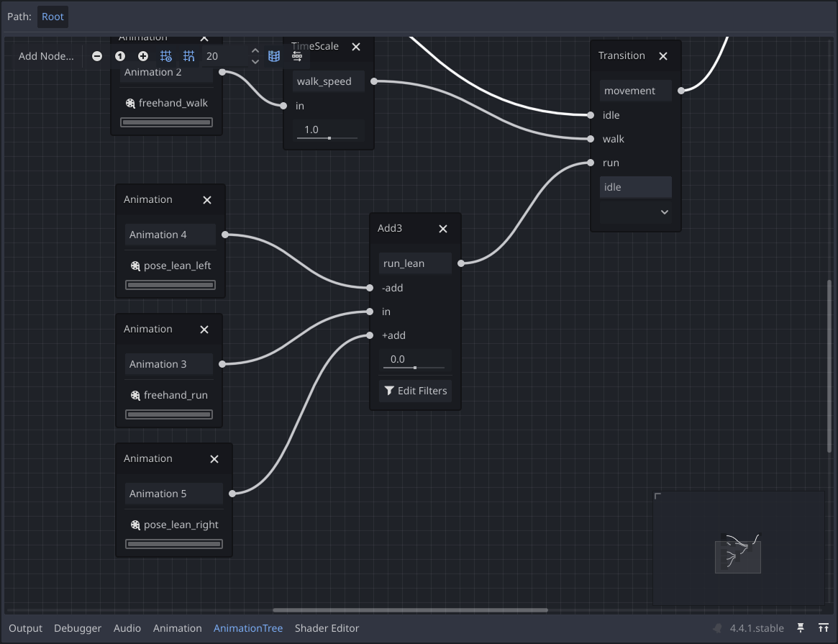
Task: Click the graph minimap preview
Action: click(739, 548)
